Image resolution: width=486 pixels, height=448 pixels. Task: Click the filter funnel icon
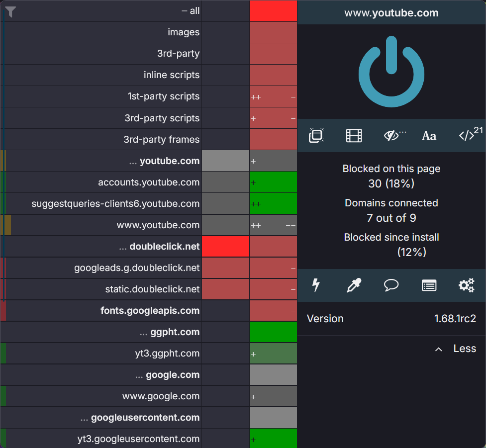10,12
